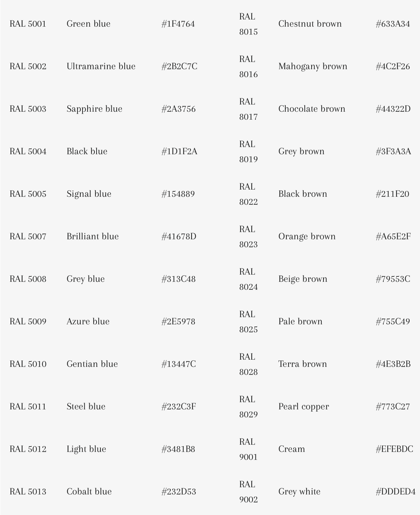Select the Cobalt blue name cell
The width and height of the screenshot is (420, 515).
tap(89, 492)
